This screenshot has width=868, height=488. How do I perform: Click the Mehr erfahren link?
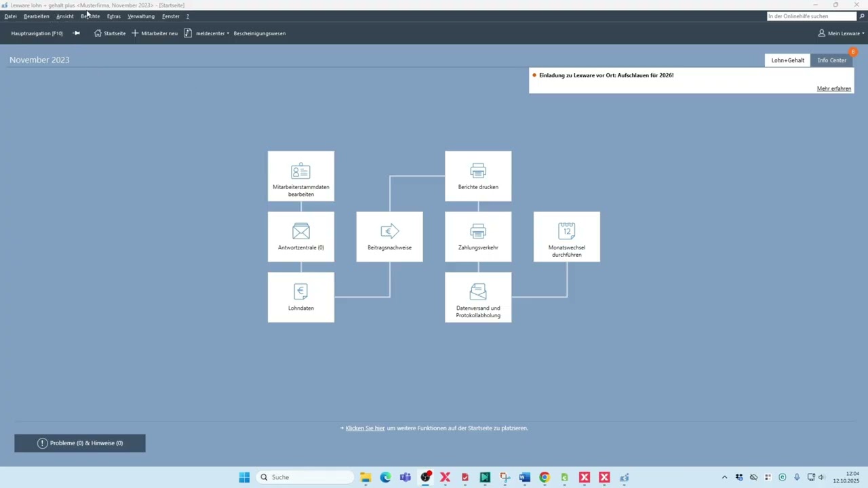tap(834, 89)
